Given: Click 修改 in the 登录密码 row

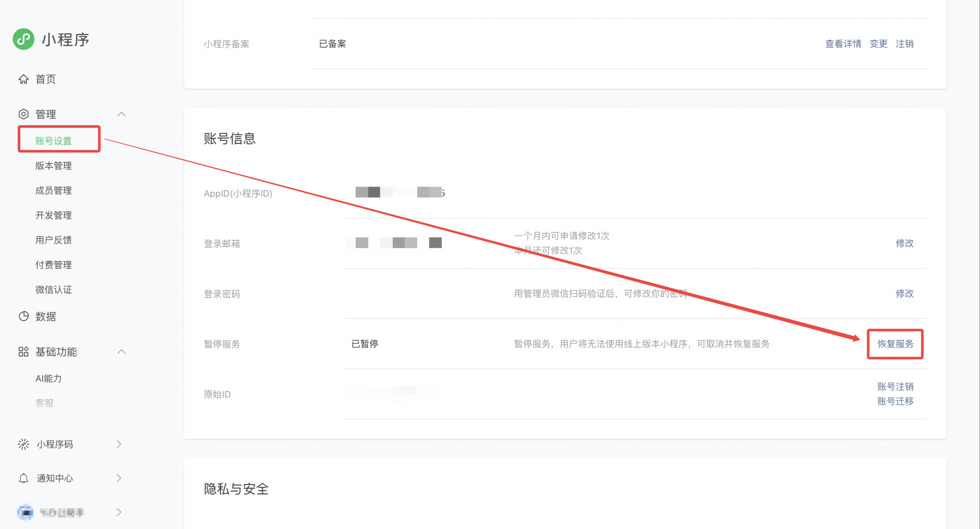Looking at the screenshot, I should click(905, 293).
